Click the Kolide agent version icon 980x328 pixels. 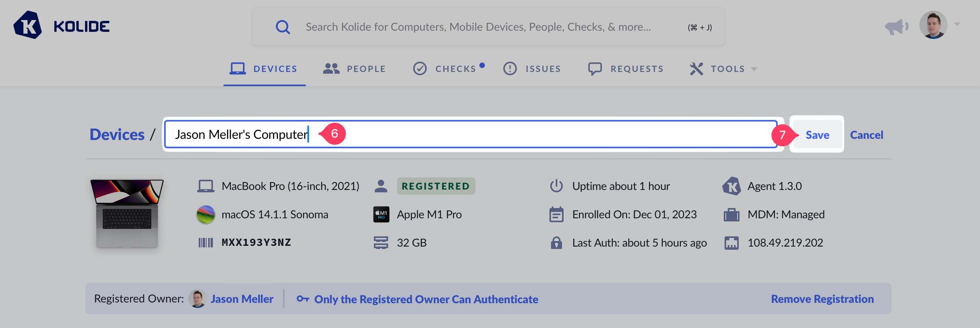pos(731,186)
